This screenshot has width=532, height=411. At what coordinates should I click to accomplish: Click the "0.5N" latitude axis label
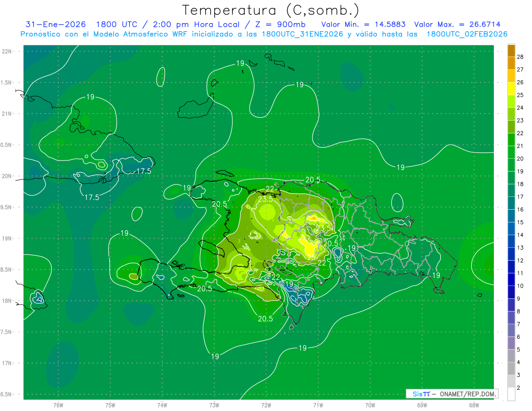(6, 145)
